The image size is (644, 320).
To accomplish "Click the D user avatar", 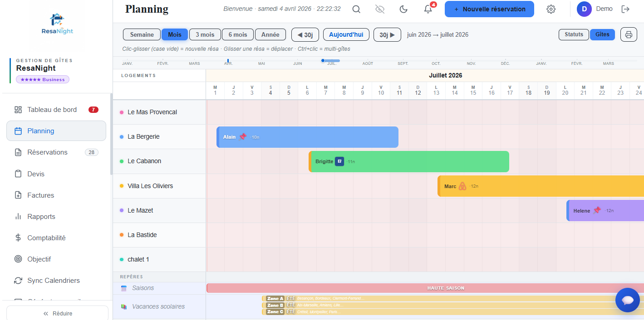I will (584, 9).
